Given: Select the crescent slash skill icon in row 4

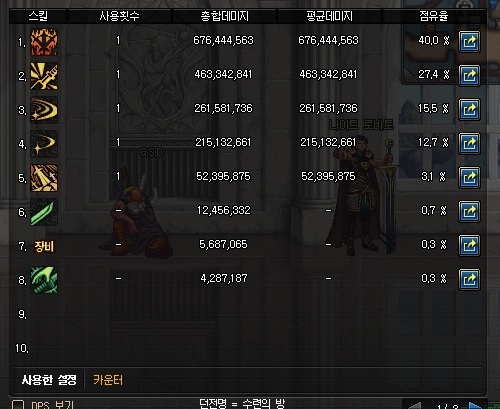Looking at the screenshot, I should click(44, 144).
